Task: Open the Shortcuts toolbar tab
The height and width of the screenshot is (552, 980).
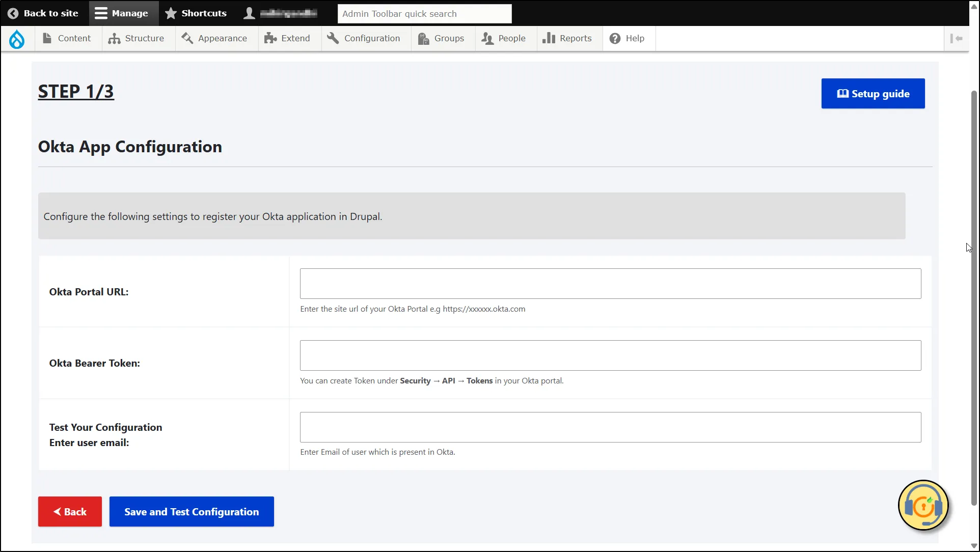Action: (198, 13)
